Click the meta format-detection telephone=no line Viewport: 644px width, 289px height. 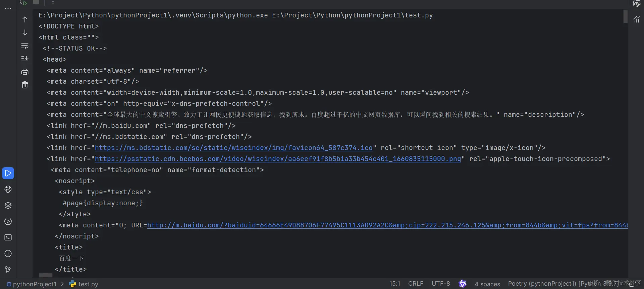[x=157, y=170]
